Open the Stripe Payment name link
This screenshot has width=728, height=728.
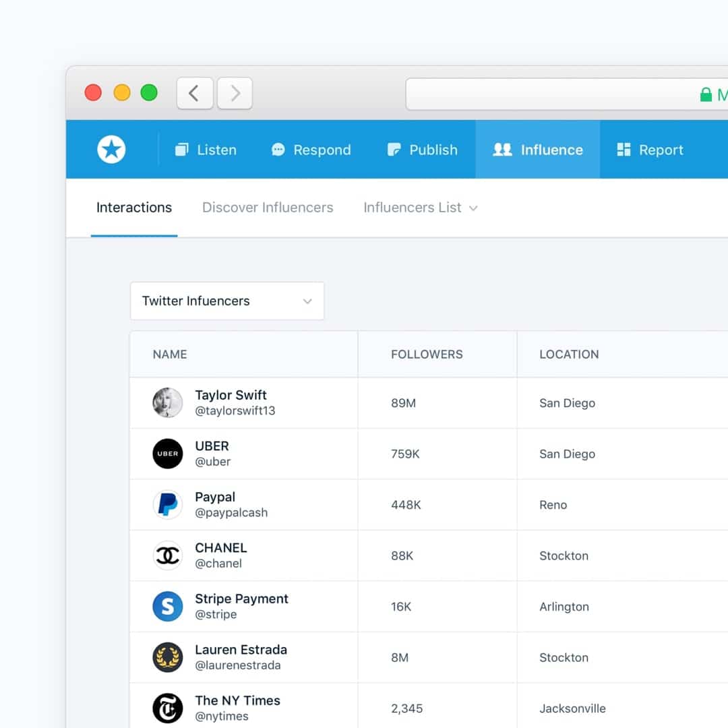pyautogui.click(x=241, y=599)
